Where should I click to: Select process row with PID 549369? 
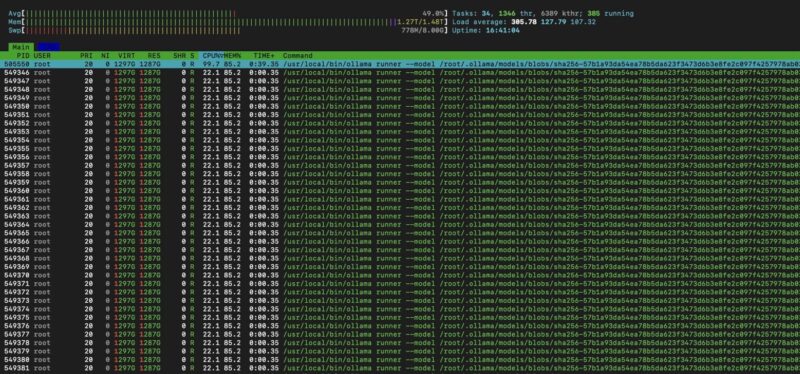pos(400,266)
